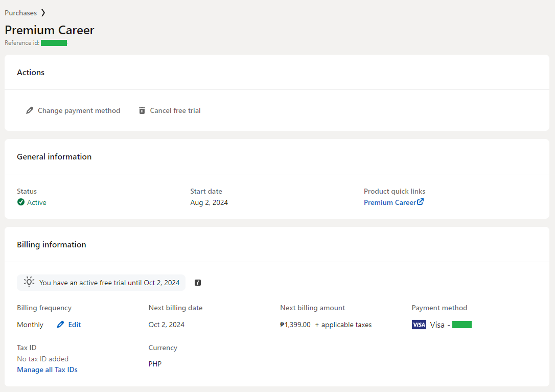Image resolution: width=555 pixels, height=392 pixels.
Task: Select the Monthly billing frequency value
Action: [x=30, y=325]
